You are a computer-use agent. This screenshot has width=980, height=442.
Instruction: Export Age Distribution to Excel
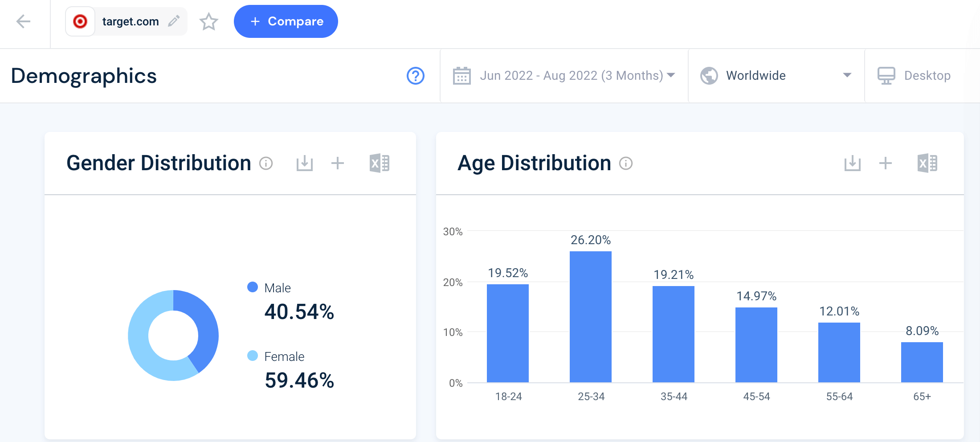pyautogui.click(x=927, y=163)
